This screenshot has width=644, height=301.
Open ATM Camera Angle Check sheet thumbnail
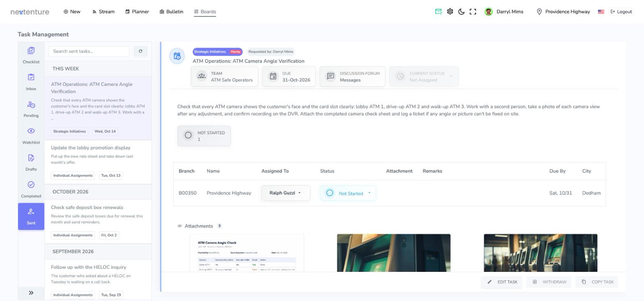[x=247, y=253]
